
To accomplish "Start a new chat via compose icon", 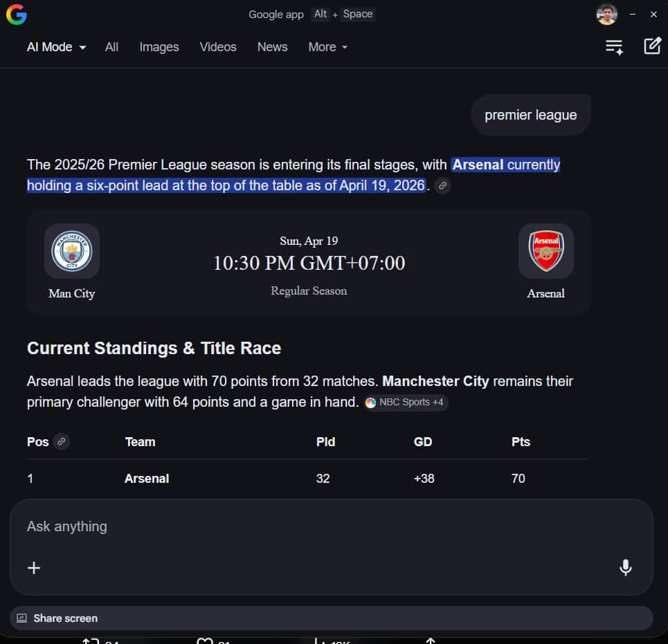I will (652, 46).
